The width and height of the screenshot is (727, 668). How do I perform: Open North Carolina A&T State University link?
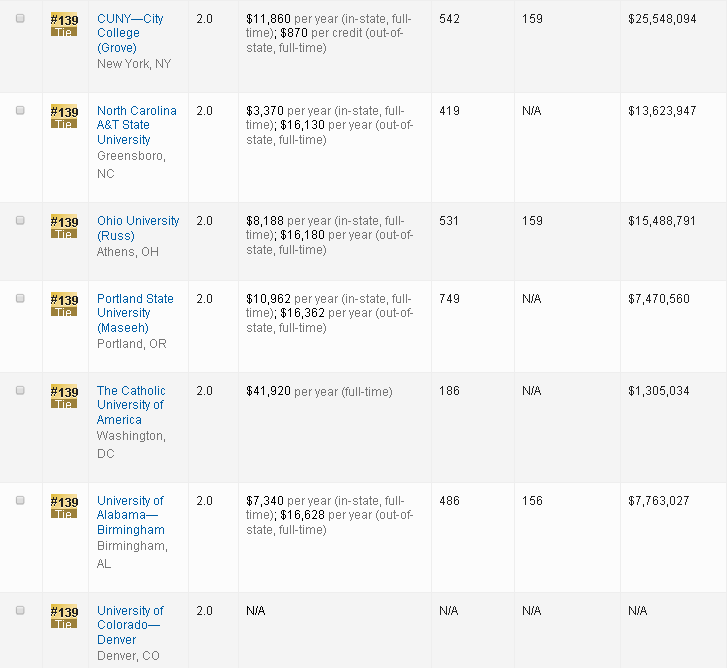(x=136, y=125)
